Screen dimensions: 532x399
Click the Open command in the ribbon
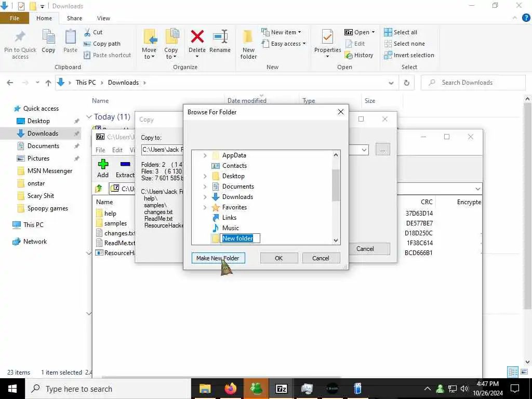(x=360, y=32)
